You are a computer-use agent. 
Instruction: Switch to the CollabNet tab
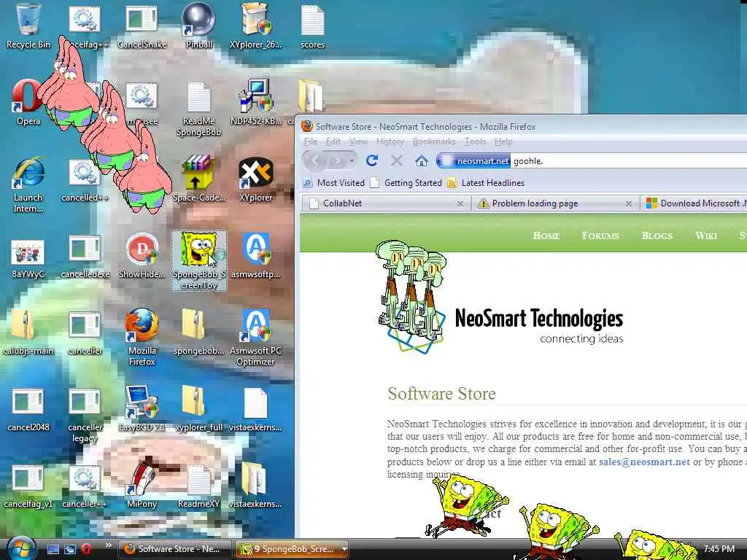[x=386, y=203]
